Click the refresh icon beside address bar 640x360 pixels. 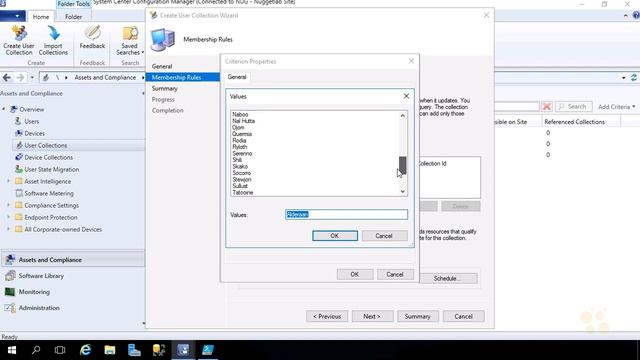point(633,78)
